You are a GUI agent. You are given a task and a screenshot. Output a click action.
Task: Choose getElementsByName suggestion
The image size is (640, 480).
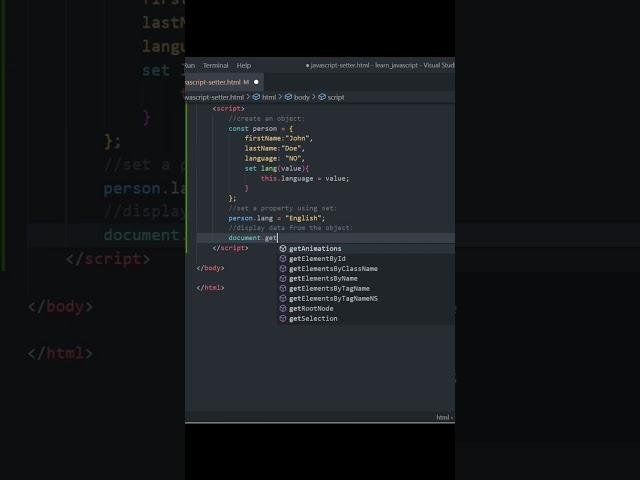(x=366, y=278)
